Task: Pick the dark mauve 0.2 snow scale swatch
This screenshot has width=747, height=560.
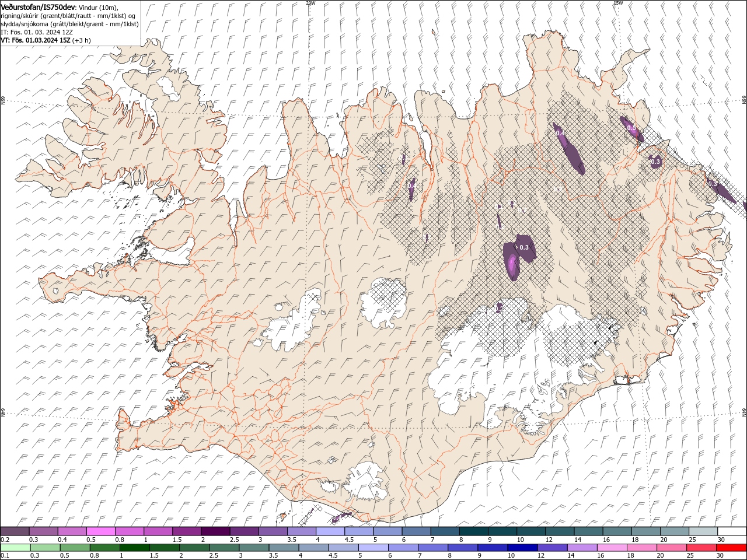Action: pyautogui.click(x=15, y=531)
